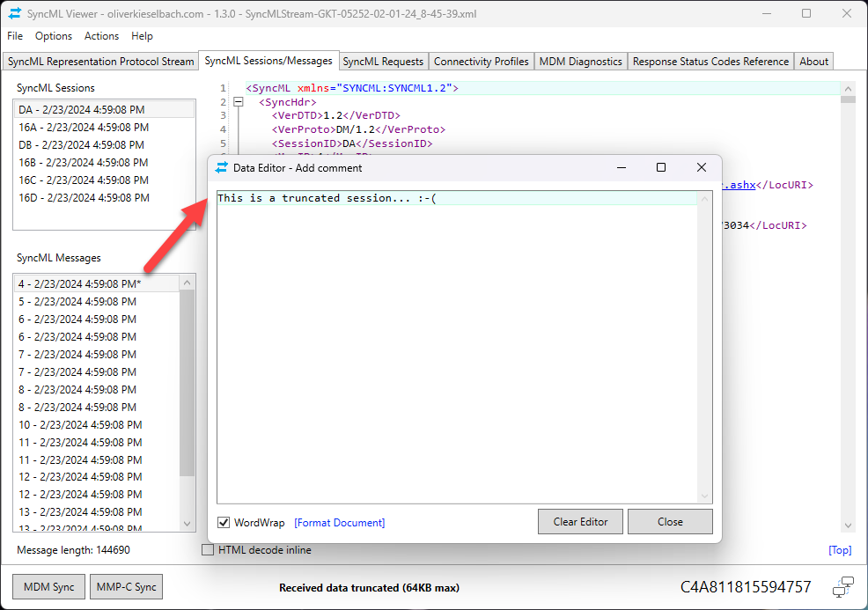Open the File menu
The width and height of the screenshot is (868, 610).
[14, 36]
